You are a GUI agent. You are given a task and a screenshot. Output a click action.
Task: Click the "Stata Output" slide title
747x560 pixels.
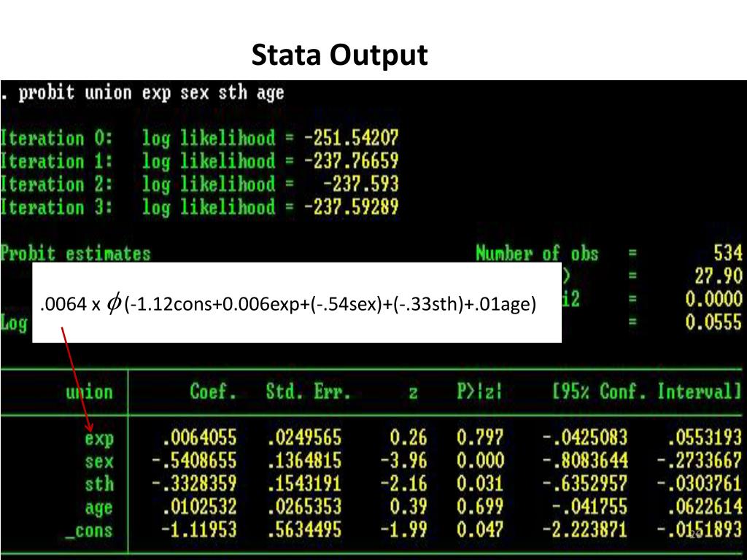coord(339,55)
